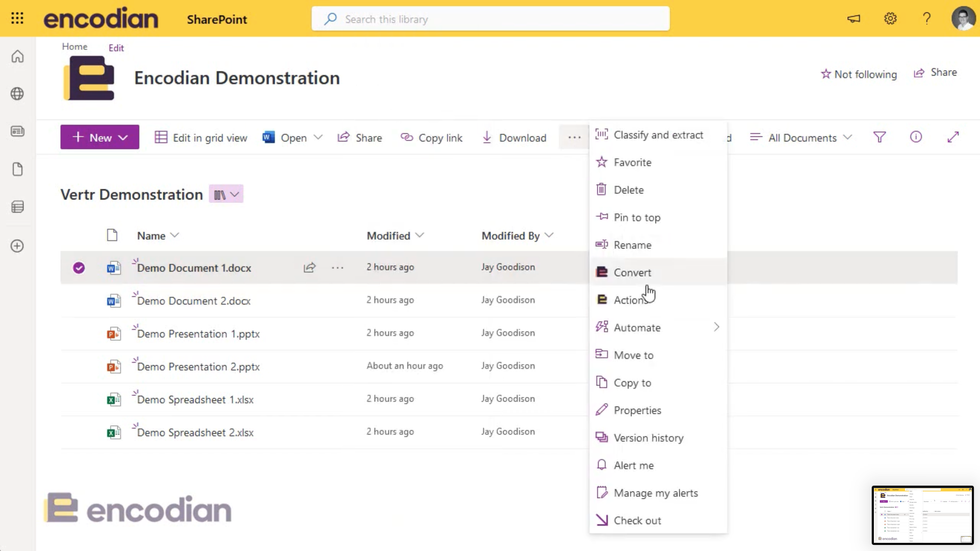980x551 pixels.
Task: Open Version history from the menu
Action: click(x=658, y=438)
